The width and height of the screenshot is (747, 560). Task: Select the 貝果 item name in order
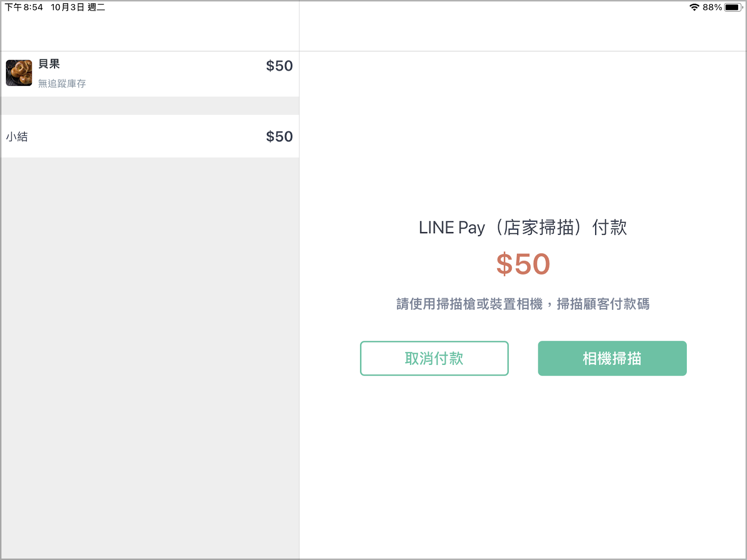pos(49,64)
